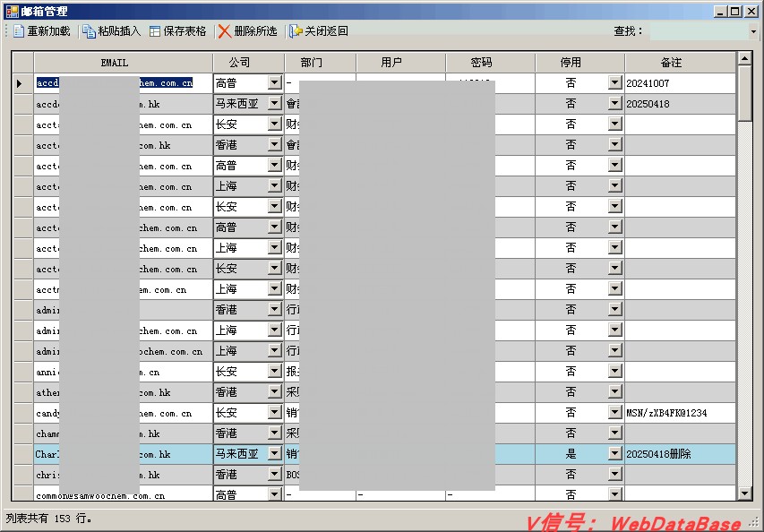The width and height of the screenshot is (764, 532).
Task: Sort by the EMAIL column header
Action: point(124,63)
